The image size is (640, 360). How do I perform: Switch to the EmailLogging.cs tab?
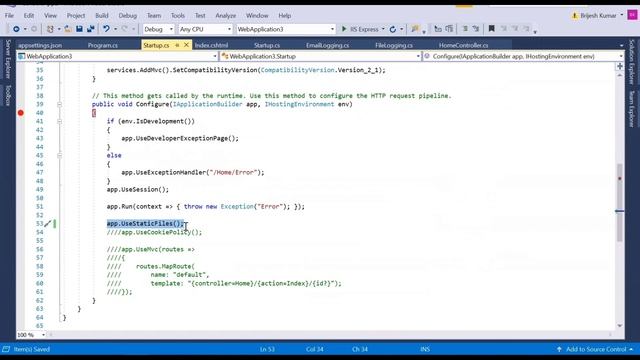coord(328,45)
